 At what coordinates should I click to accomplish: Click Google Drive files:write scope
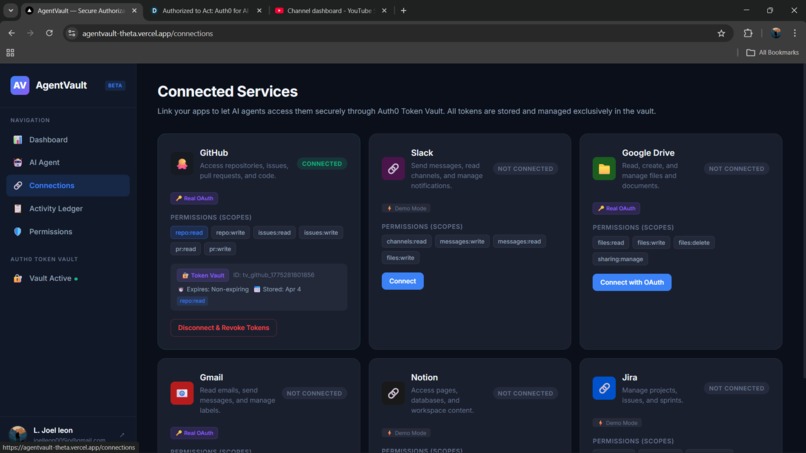(x=651, y=243)
